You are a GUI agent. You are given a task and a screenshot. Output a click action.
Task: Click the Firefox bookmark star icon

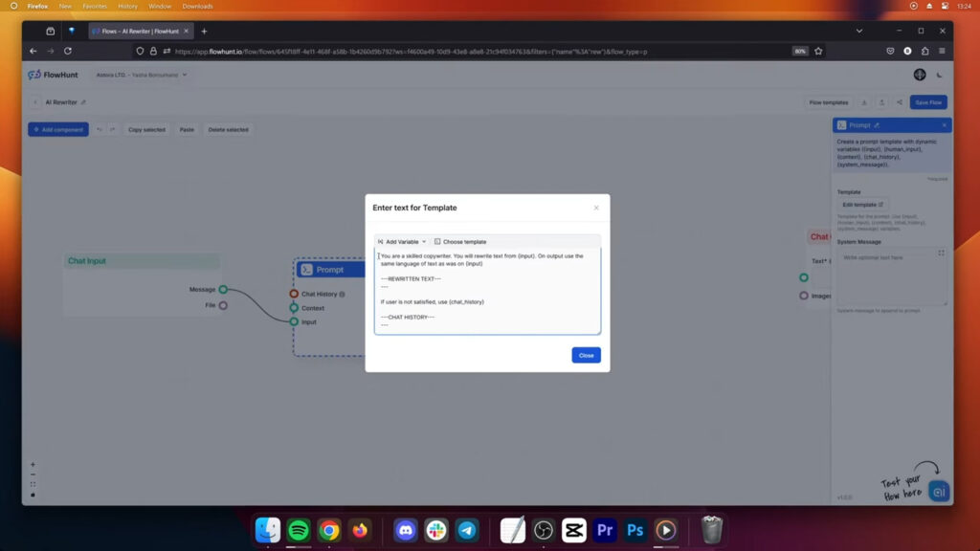coord(818,51)
